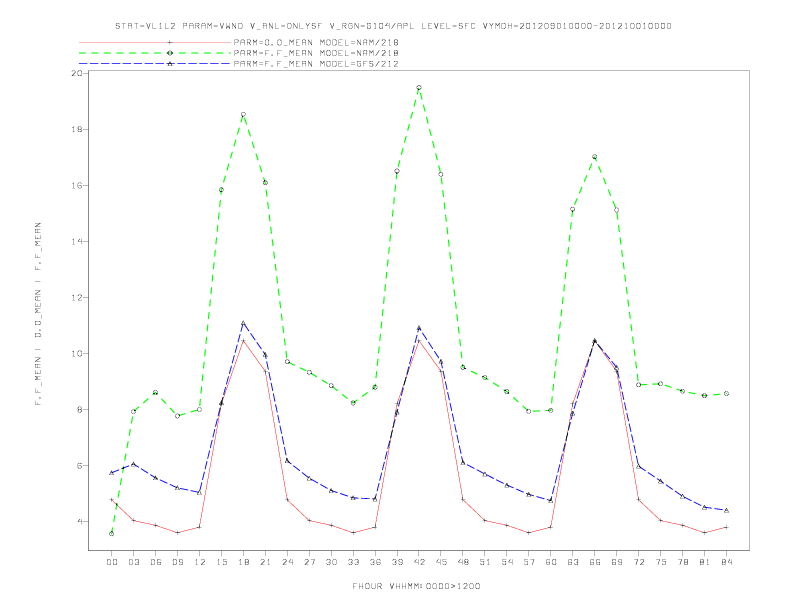Click x-axis tick label 36

pos(375,562)
